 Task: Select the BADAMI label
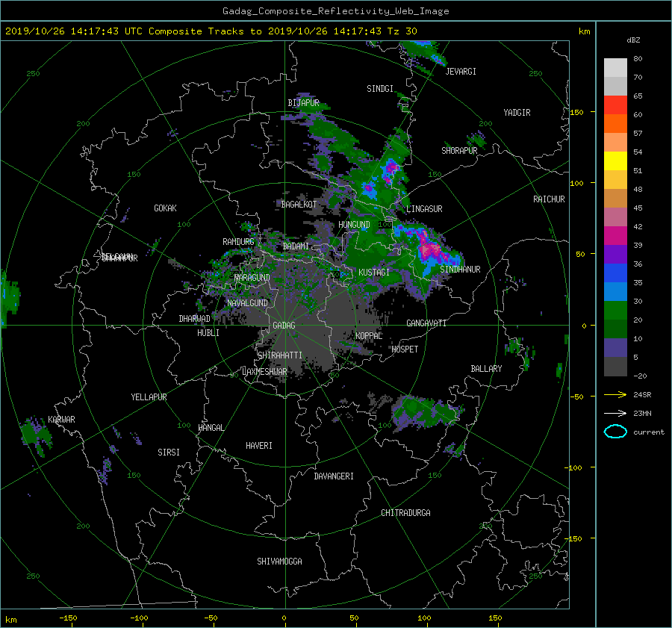[296, 246]
